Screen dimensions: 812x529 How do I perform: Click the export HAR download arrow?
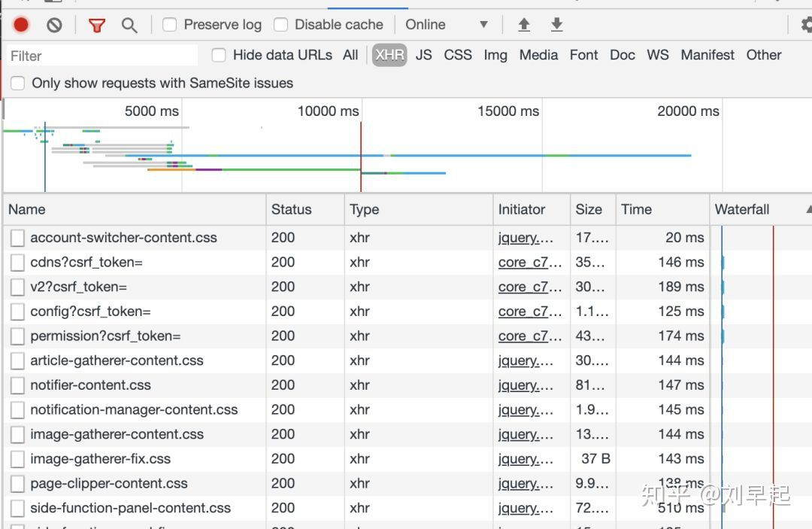[556, 25]
